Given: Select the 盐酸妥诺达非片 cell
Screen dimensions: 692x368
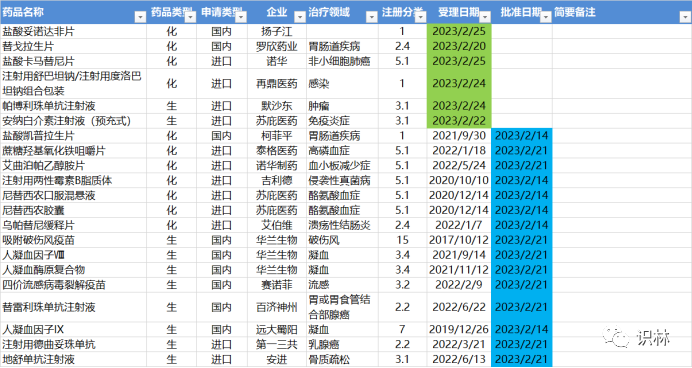Looking at the screenshot, I should pos(73,31).
